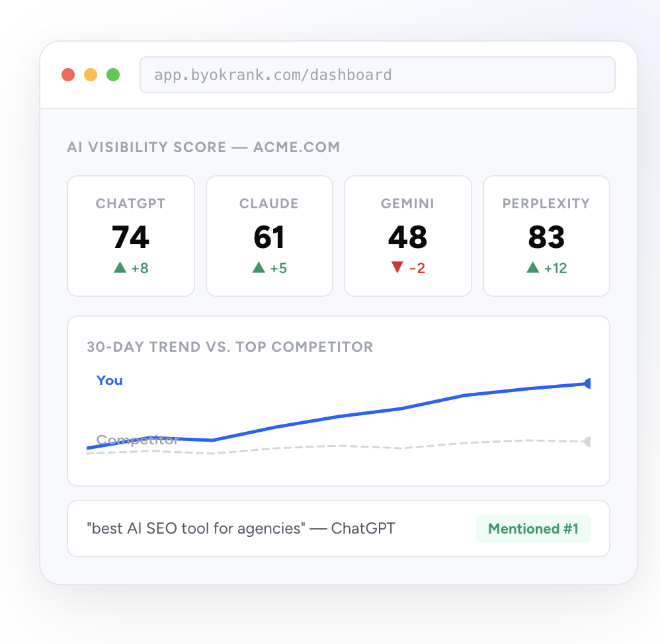Click the Mentioned #1 badge
This screenshot has height=644, width=660.
(533, 529)
